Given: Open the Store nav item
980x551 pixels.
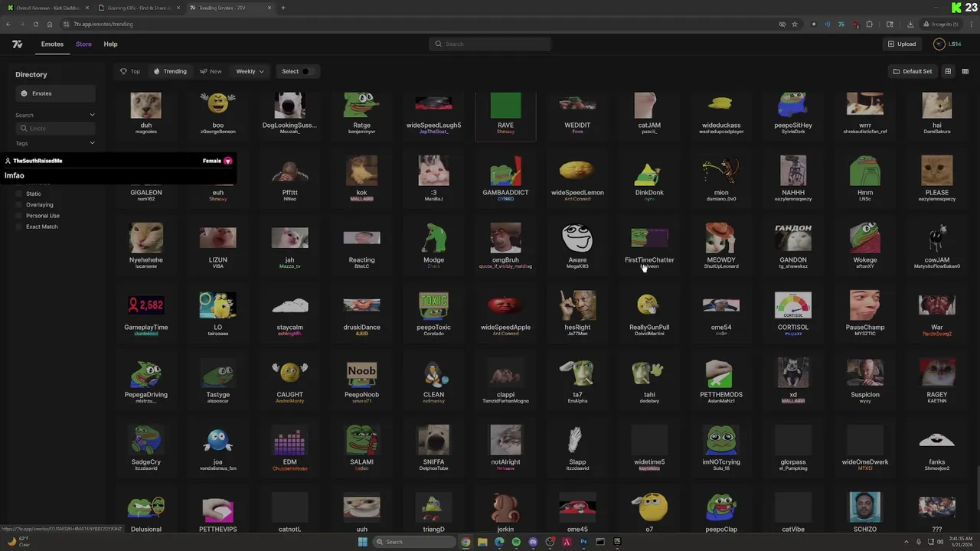Looking at the screenshot, I should click(83, 44).
